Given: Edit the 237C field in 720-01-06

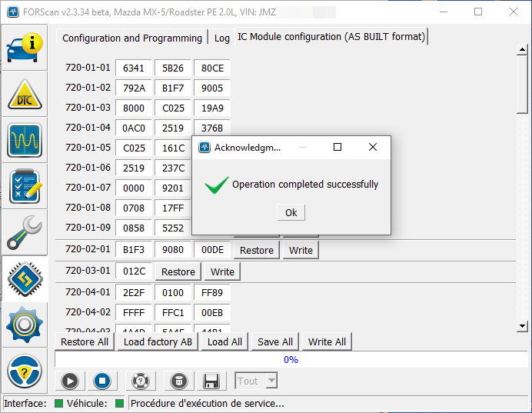Looking at the screenshot, I should [x=173, y=168].
